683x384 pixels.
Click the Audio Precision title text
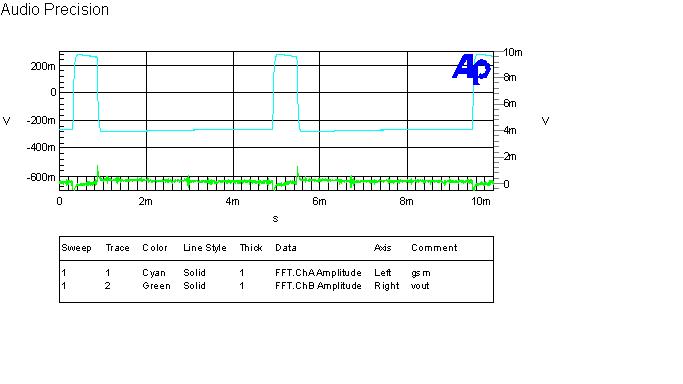pos(54,9)
